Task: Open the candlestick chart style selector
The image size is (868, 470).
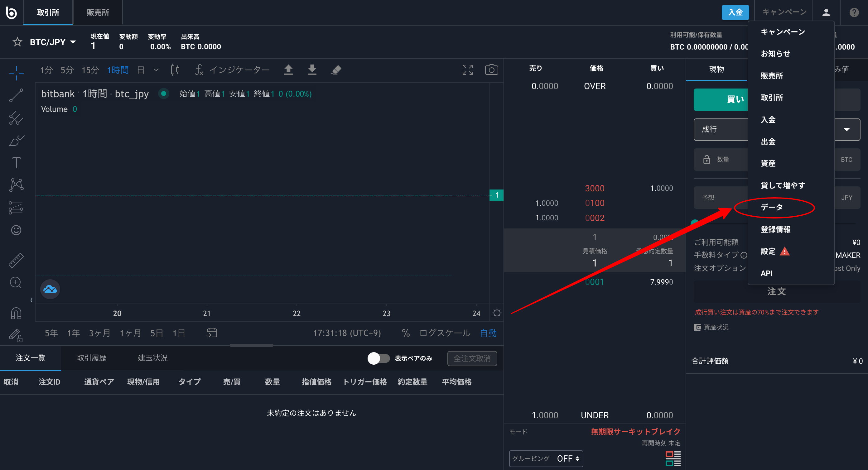Action: 175,70
